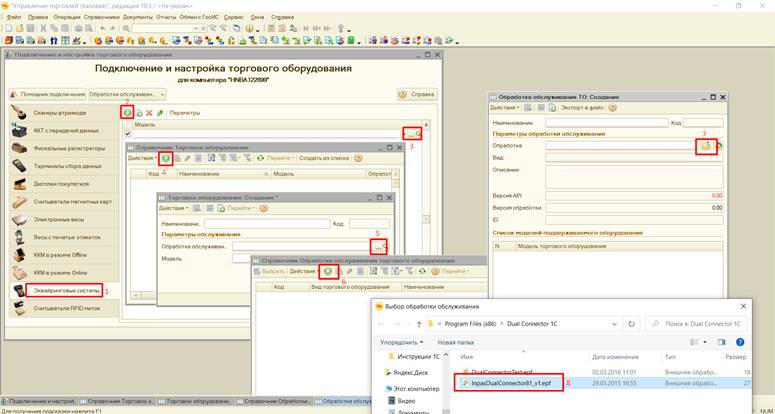The height and width of the screenshot is (414, 775).
Task: Click the Помощник подключения button
Action: pyautogui.click(x=49, y=94)
